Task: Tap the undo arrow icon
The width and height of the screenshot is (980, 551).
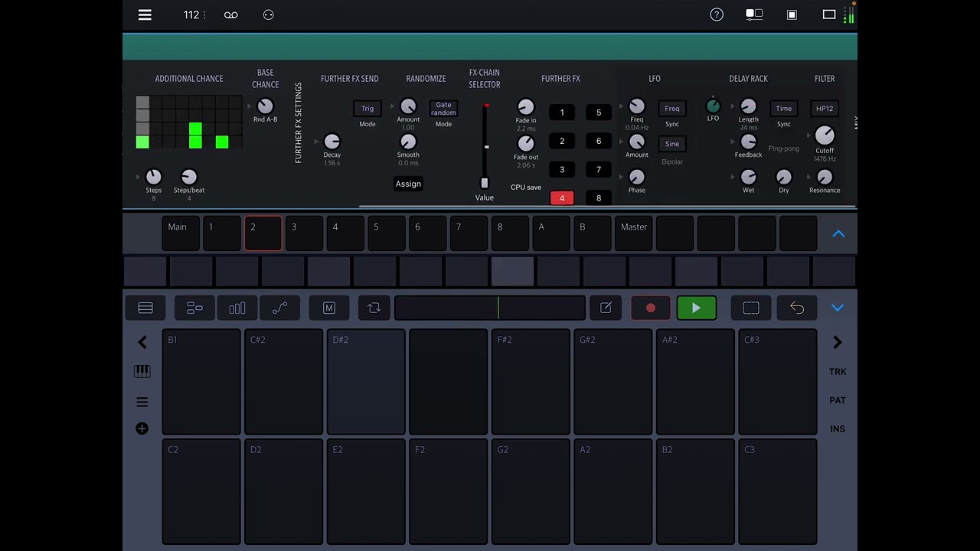Action: pos(797,308)
